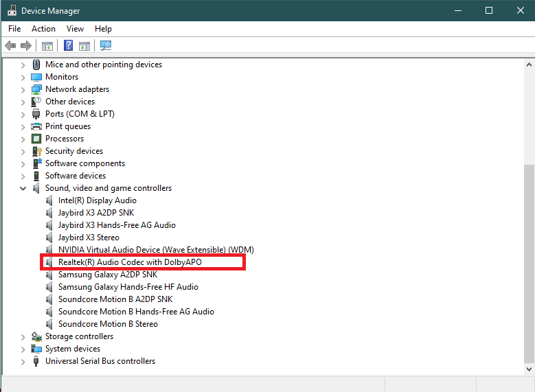The height and width of the screenshot is (392, 535).
Task: Select NVIDIA Virtual Audio Device (Wave Extensible) (WDM)
Action: [156, 250]
